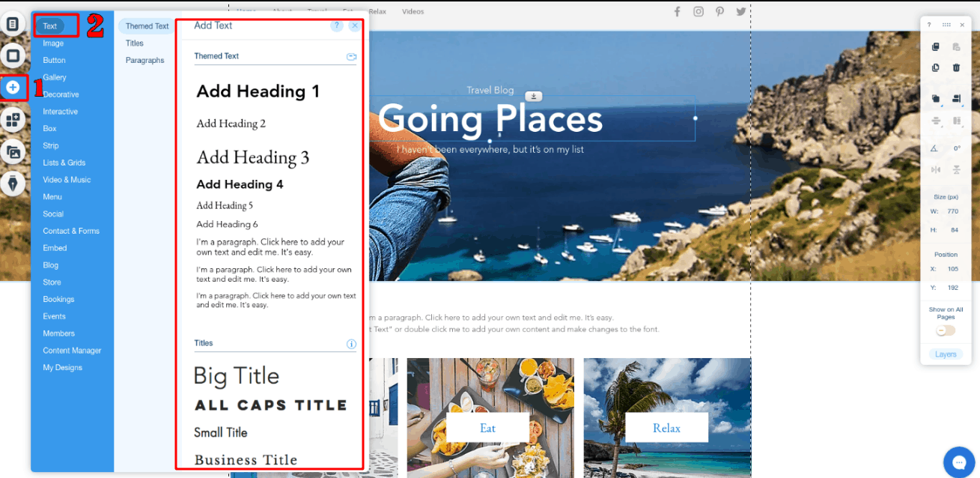Click the W width input field
The height and width of the screenshot is (478, 980).
(x=952, y=210)
